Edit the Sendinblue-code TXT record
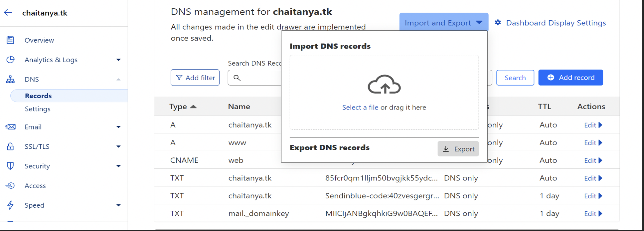The image size is (644, 231). (593, 196)
